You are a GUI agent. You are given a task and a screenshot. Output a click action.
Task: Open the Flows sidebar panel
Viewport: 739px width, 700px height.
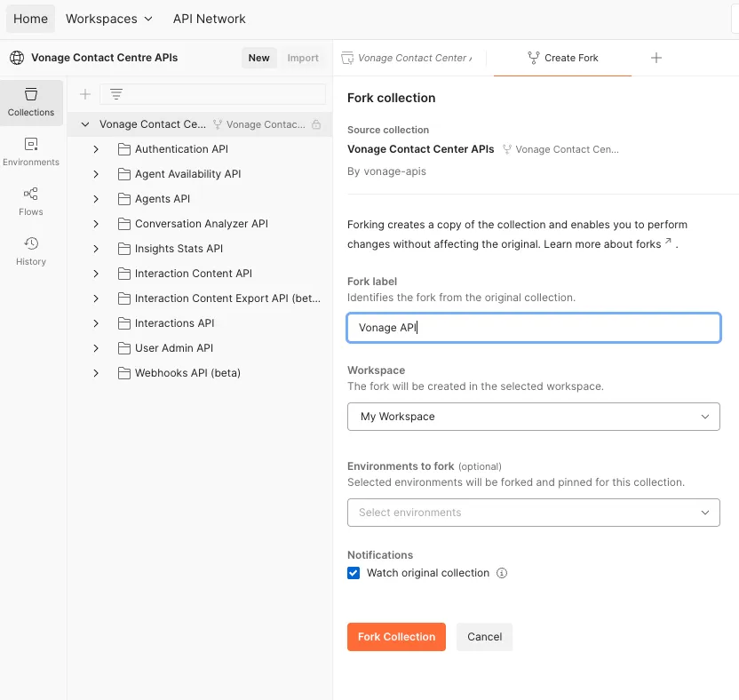pyautogui.click(x=31, y=202)
